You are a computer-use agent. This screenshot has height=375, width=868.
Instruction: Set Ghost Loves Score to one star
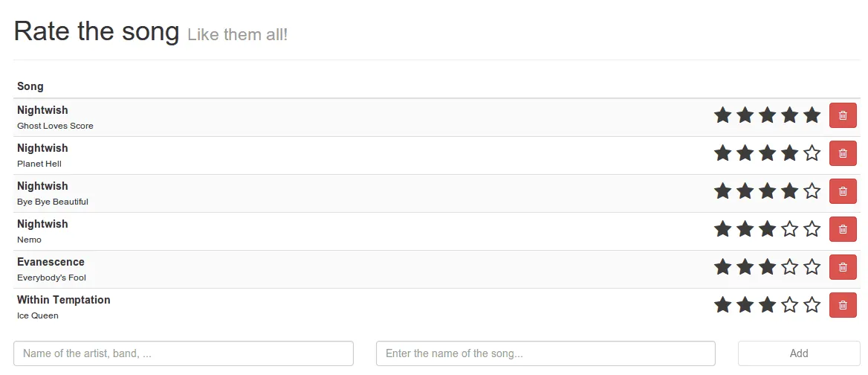pyautogui.click(x=722, y=115)
